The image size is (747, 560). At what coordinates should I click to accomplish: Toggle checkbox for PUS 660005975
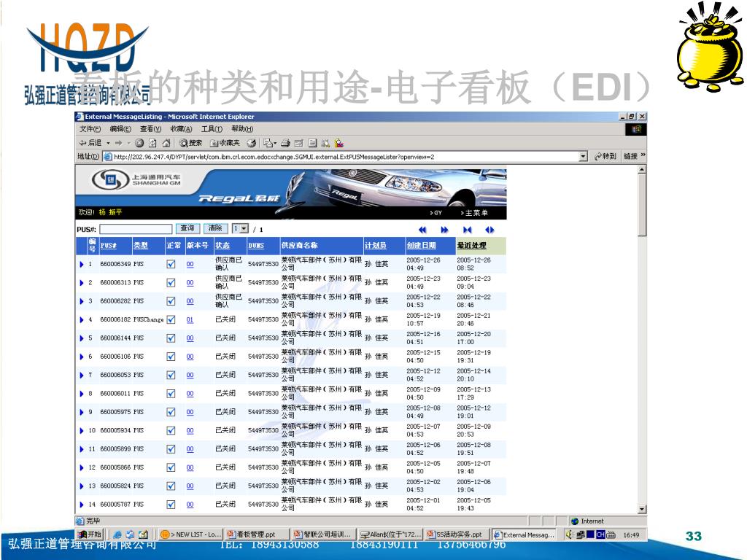171,413
